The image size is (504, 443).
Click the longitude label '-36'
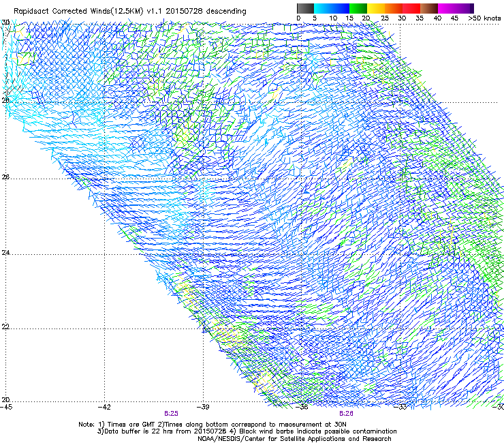coord(302,407)
